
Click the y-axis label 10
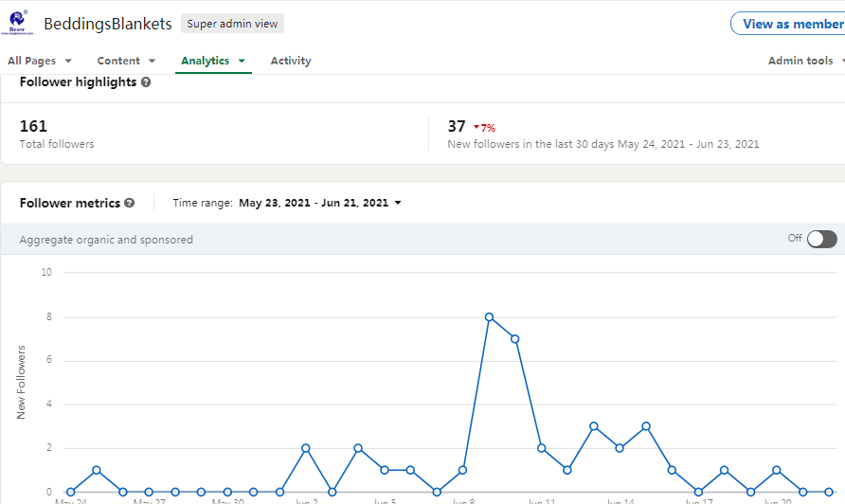(46, 272)
